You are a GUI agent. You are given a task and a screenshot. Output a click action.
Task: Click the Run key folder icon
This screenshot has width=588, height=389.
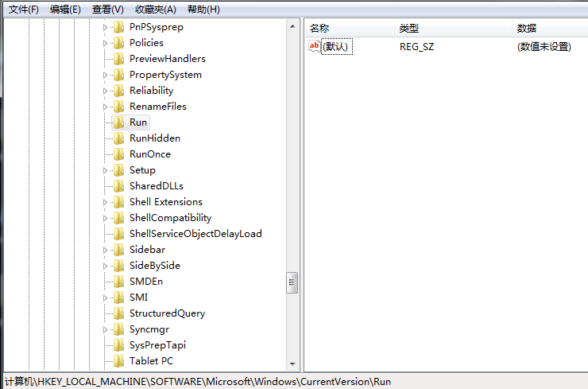(118, 123)
